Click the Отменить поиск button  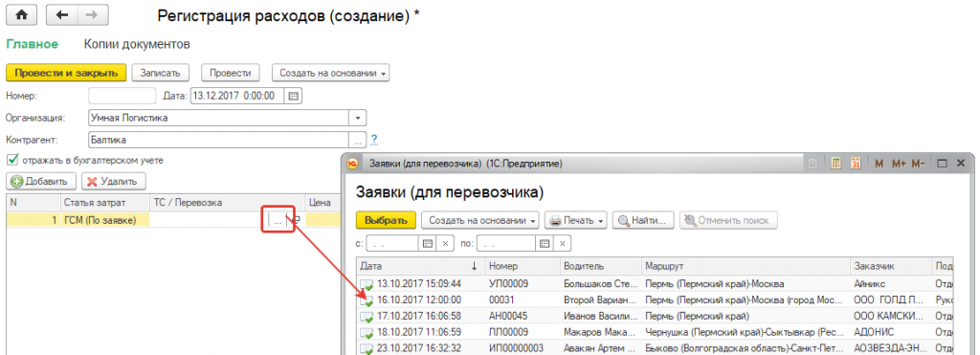tap(728, 220)
